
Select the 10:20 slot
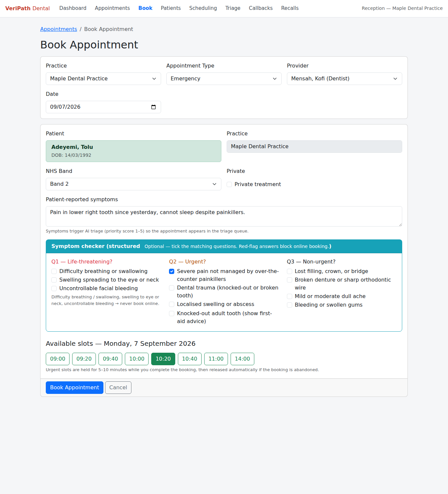163,359
